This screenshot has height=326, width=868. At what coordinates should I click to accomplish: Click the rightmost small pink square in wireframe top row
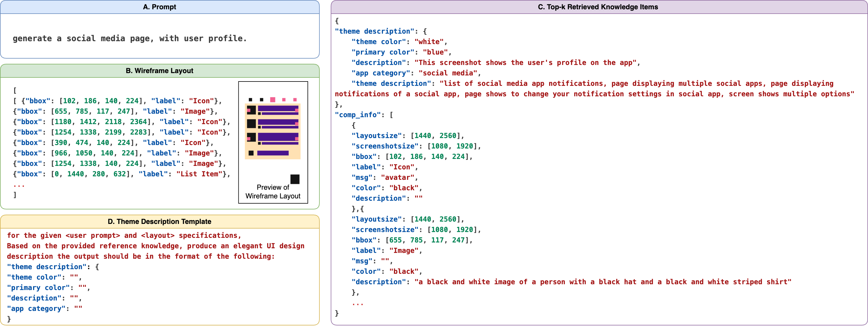(x=295, y=100)
